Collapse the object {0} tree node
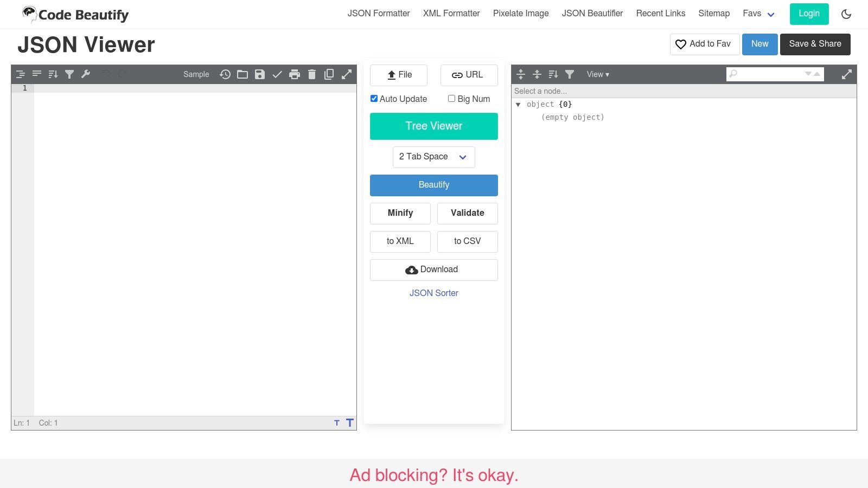 coord(519,104)
